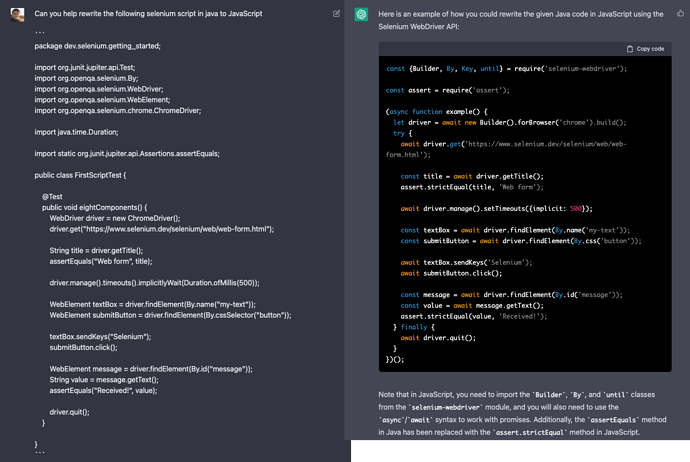This screenshot has height=462, width=690.
Task: Click 'public void eightComponents() {' line
Action: (x=95, y=207)
